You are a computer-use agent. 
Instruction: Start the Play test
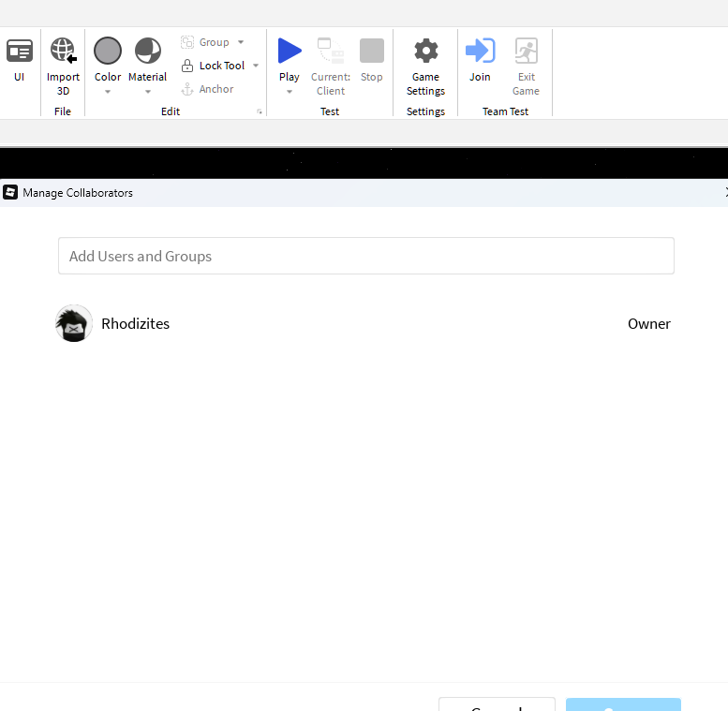pyautogui.click(x=290, y=51)
